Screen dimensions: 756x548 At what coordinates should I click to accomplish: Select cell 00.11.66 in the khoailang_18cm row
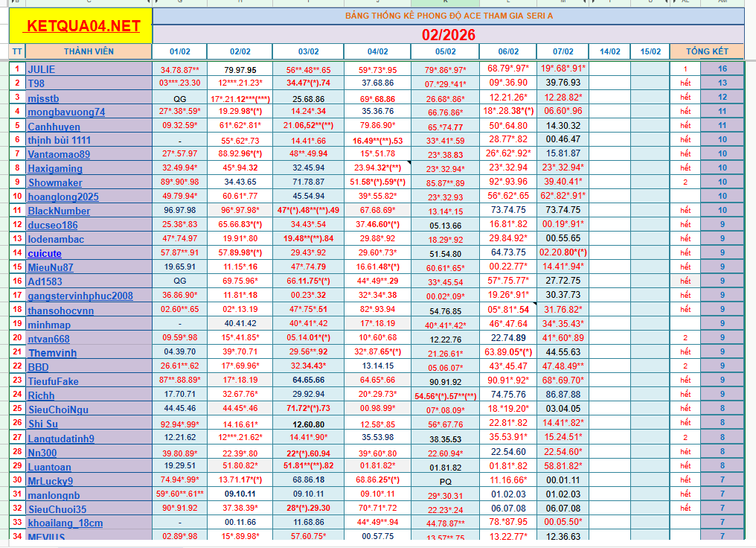point(240,523)
